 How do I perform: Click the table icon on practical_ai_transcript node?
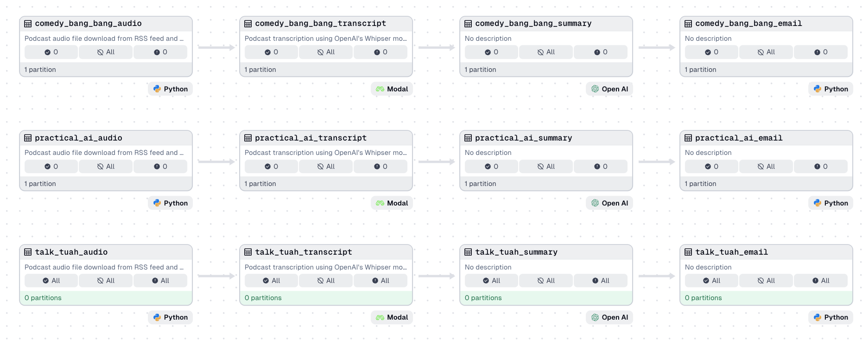[x=248, y=138]
